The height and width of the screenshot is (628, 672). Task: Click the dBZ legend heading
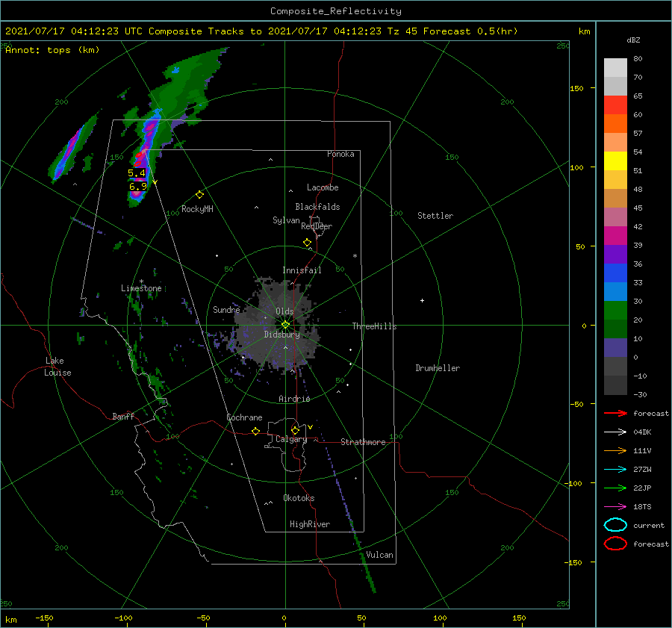tap(633, 40)
